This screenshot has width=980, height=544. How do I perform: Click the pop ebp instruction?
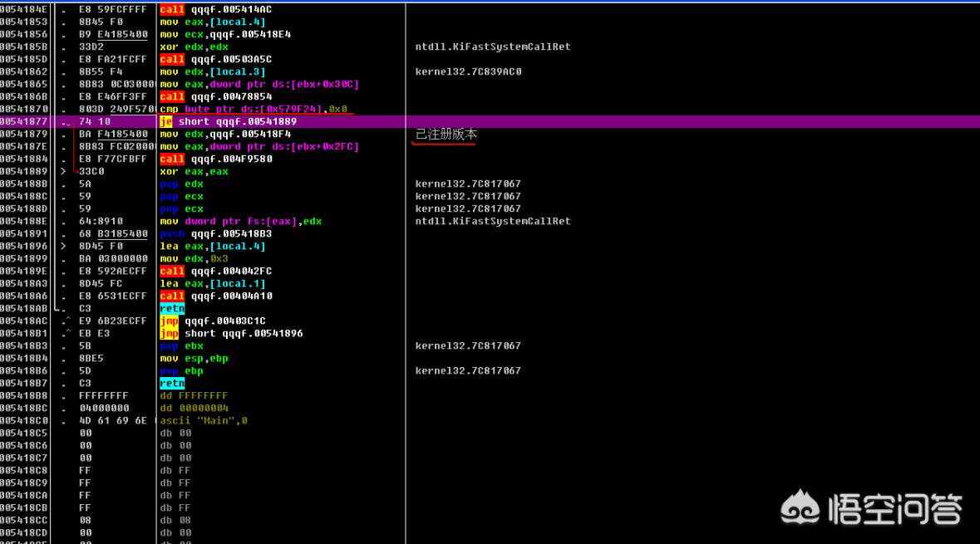click(x=181, y=371)
